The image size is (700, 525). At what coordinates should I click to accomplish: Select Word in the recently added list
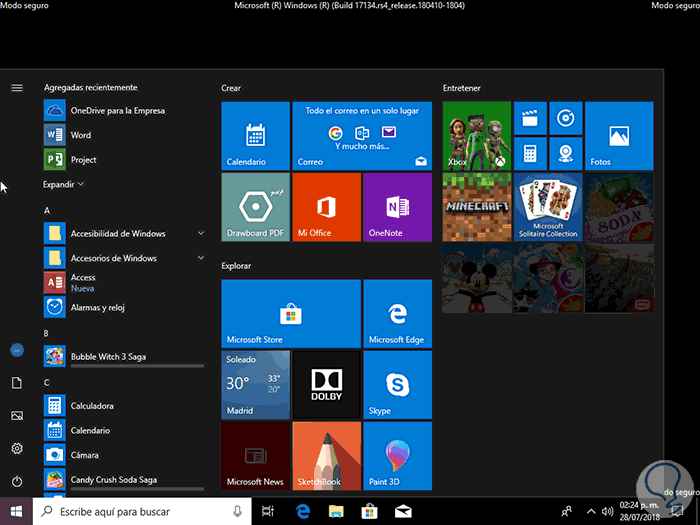point(81,135)
